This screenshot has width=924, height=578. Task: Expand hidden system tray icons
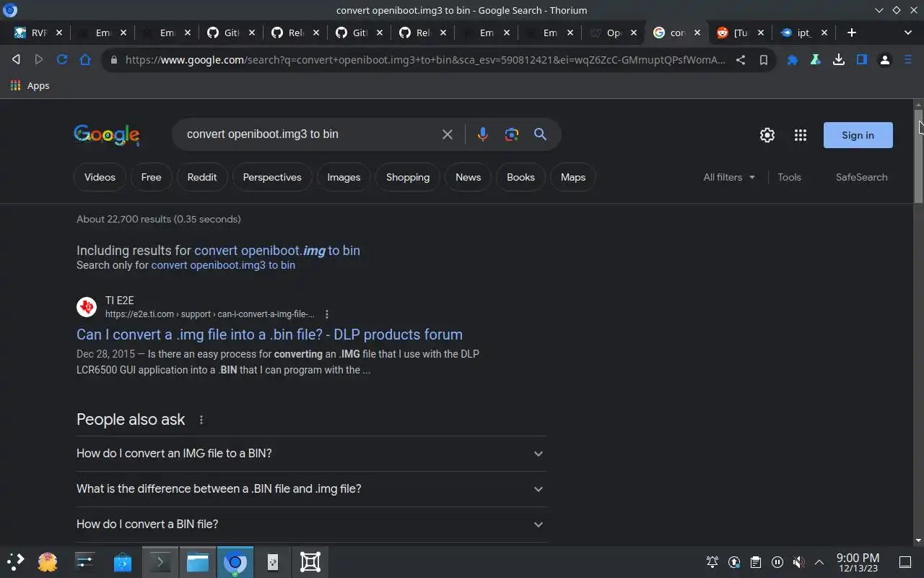(x=819, y=562)
